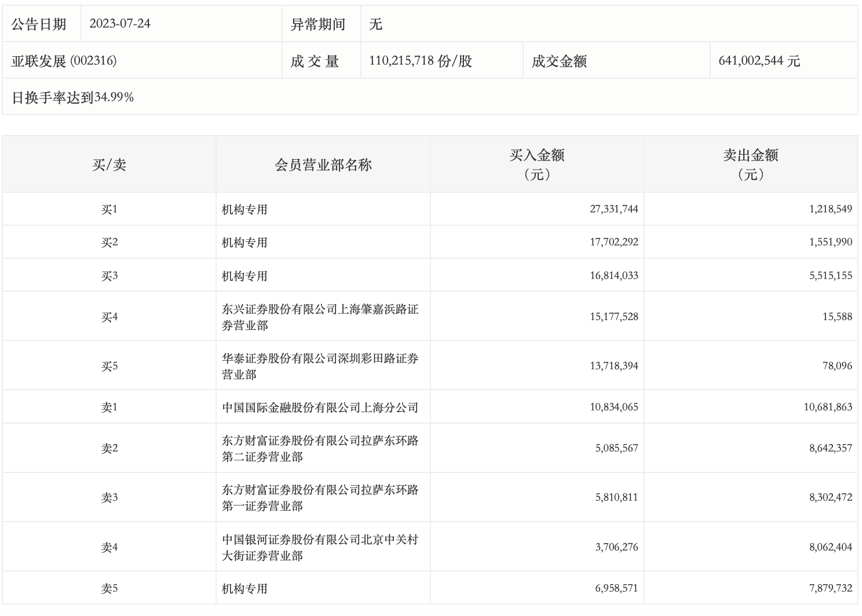Click 机构专用 in the 买1 row

244,209
